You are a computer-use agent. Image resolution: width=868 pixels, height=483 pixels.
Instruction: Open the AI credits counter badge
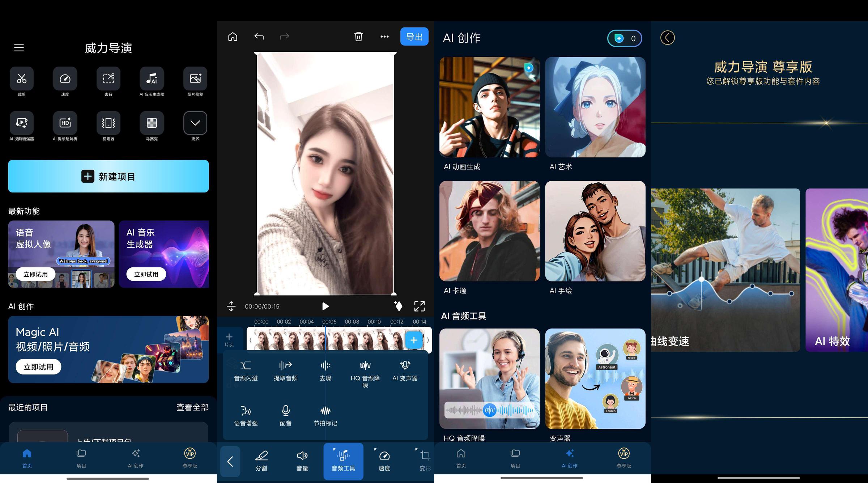point(625,38)
